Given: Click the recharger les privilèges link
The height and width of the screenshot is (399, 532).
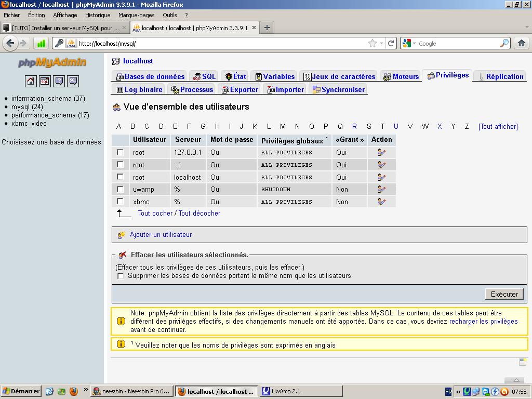Looking at the screenshot, I should (484, 321).
